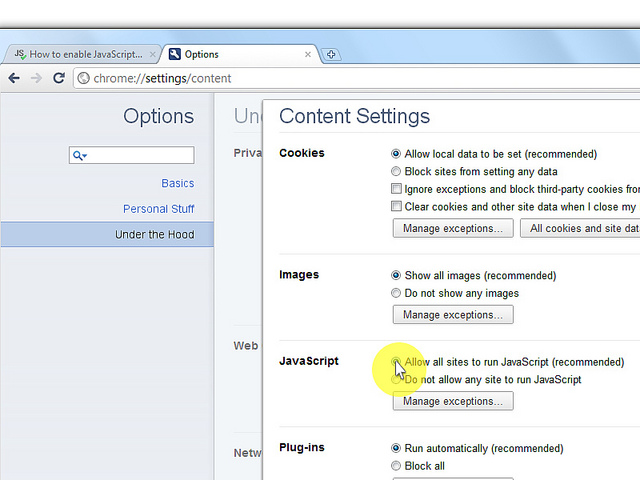
Task: Select Do not allow any site JavaScript
Action: (x=397, y=380)
